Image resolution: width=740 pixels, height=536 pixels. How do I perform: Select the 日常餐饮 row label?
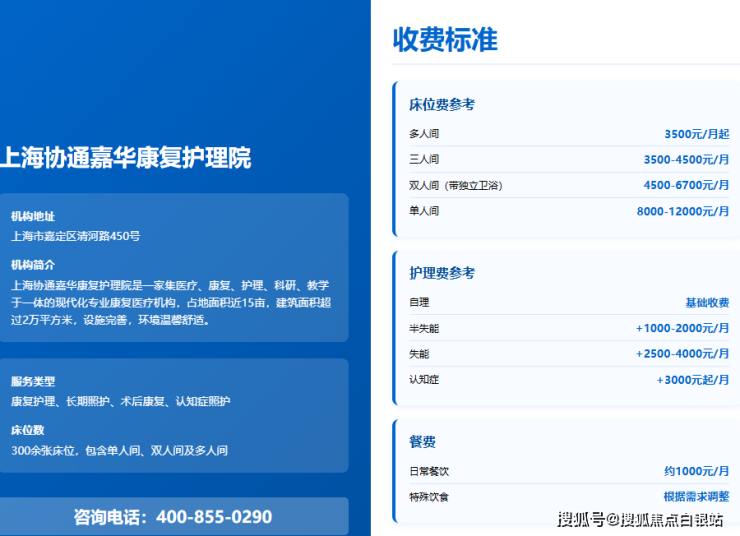(x=429, y=471)
